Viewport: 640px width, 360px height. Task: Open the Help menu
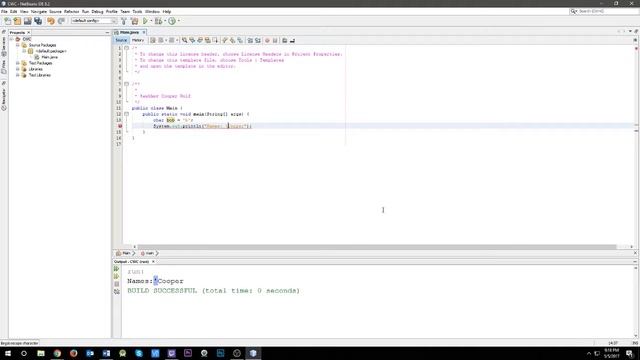click(167, 11)
